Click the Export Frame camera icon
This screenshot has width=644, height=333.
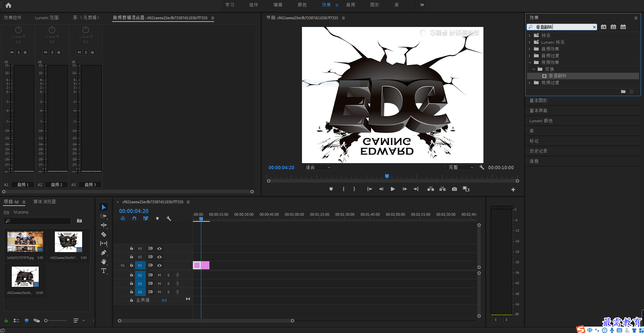pyautogui.click(x=454, y=189)
